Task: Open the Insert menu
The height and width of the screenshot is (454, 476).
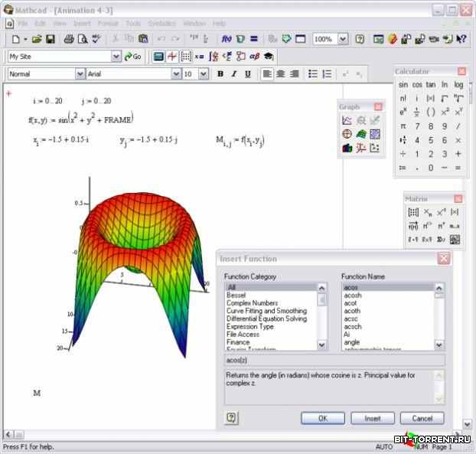Action: coord(82,24)
